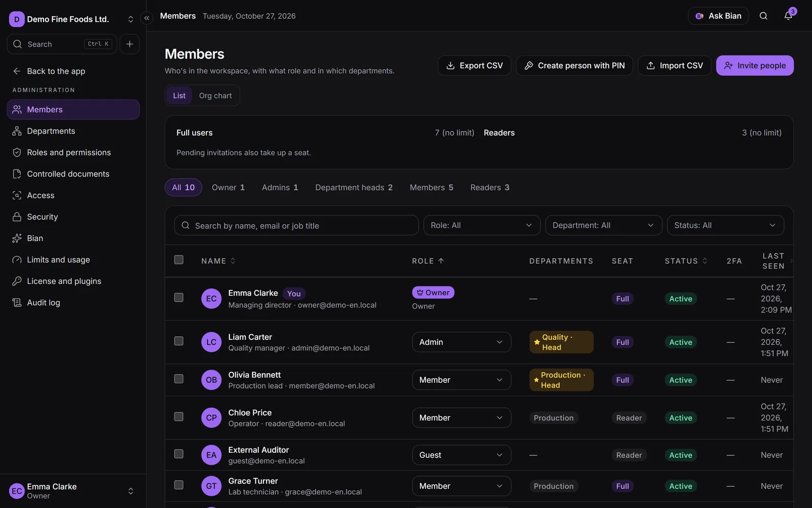Image resolution: width=812 pixels, height=508 pixels.
Task: Select the External Auditor row checkbox
Action: coord(179,454)
